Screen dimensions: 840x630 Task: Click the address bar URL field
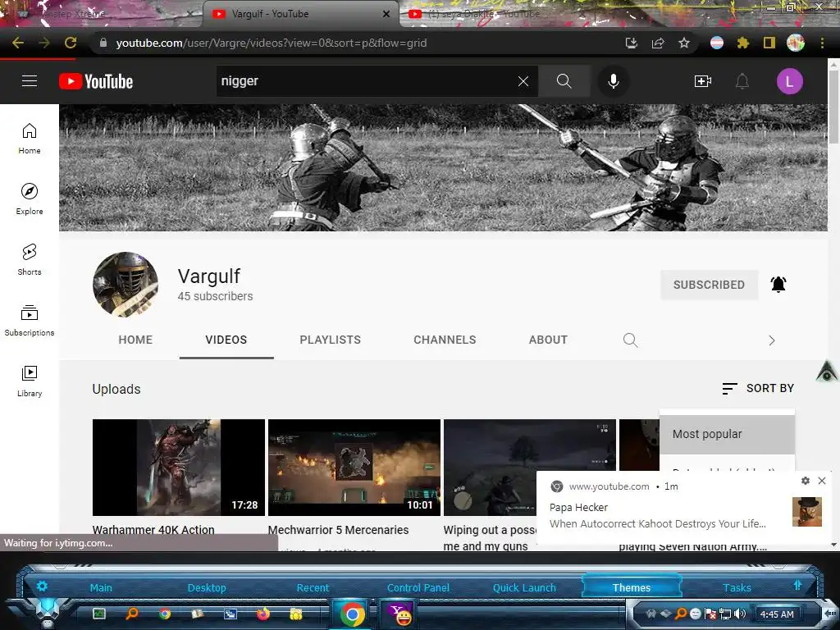coord(354,43)
